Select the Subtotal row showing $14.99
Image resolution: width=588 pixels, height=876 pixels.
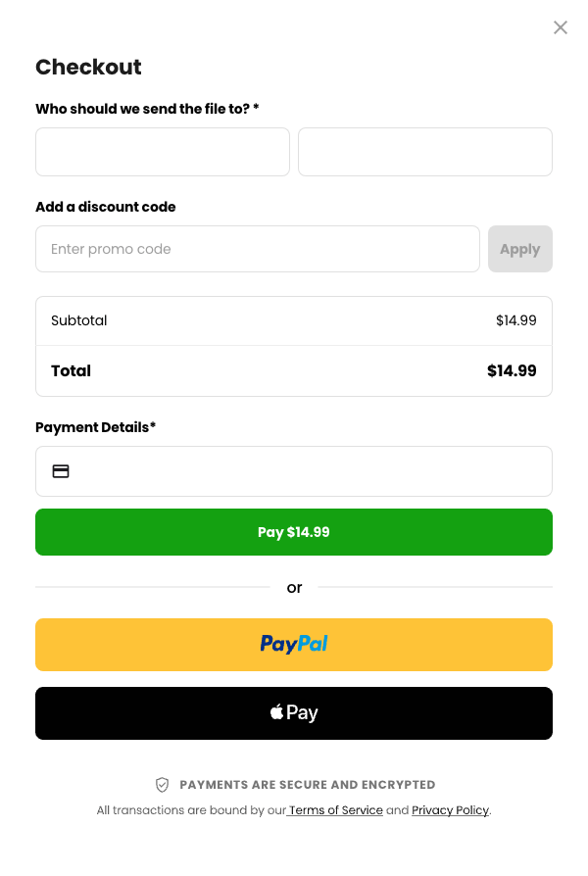click(x=294, y=320)
